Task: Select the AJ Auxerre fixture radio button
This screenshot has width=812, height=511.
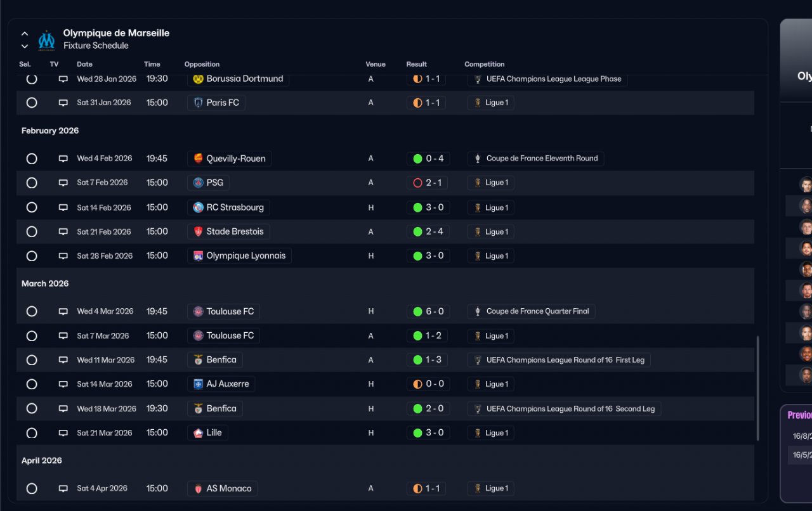Action: click(32, 384)
